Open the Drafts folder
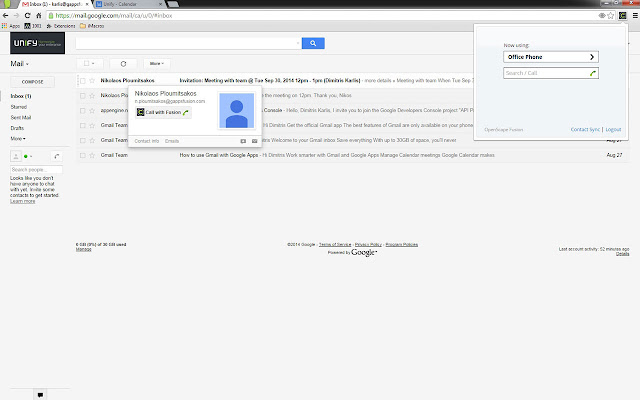 (17, 128)
